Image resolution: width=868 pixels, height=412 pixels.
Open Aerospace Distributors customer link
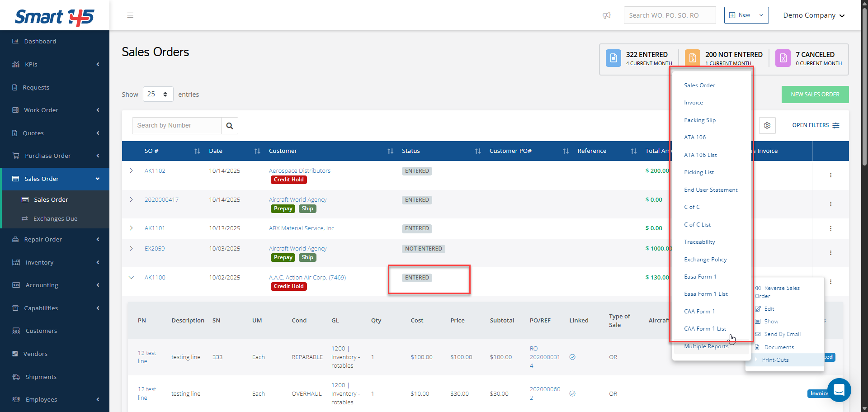click(x=299, y=170)
